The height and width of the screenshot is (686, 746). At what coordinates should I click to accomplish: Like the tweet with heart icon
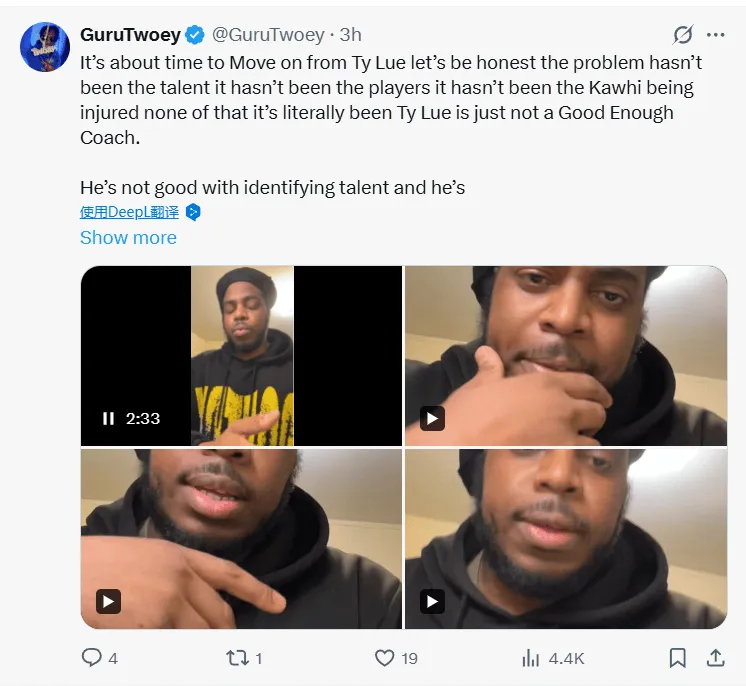click(384, 658)
